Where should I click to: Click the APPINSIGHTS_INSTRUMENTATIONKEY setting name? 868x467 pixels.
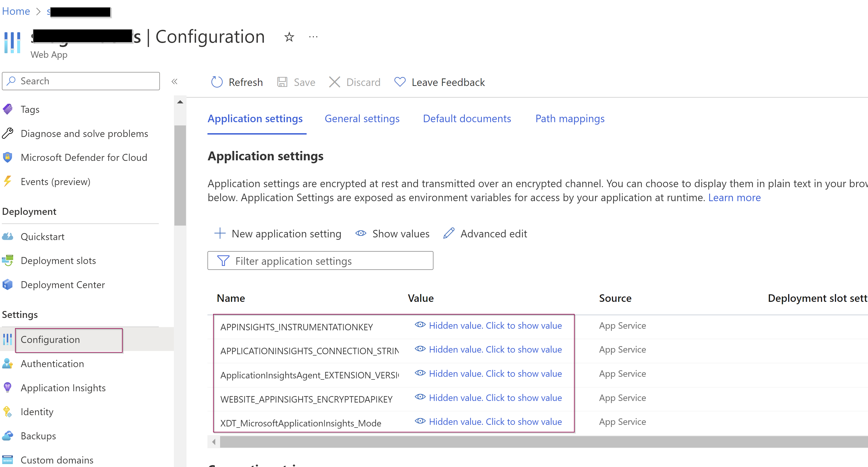296,327
